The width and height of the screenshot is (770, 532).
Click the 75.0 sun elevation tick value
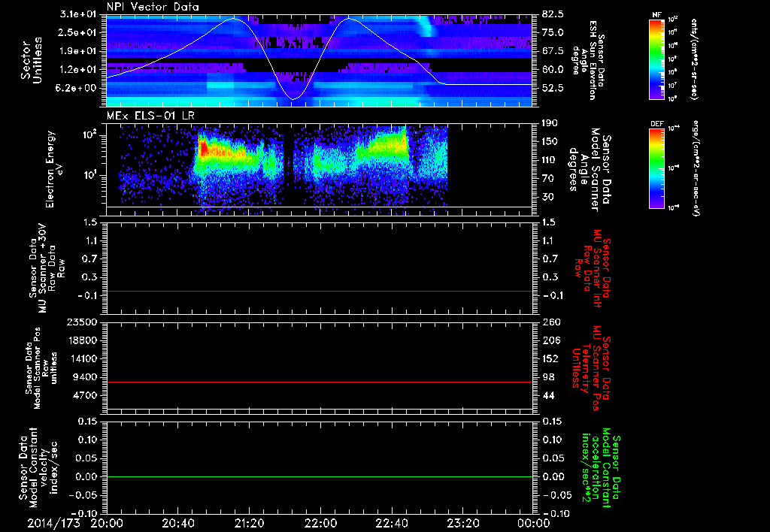click(x=553, y=32)
